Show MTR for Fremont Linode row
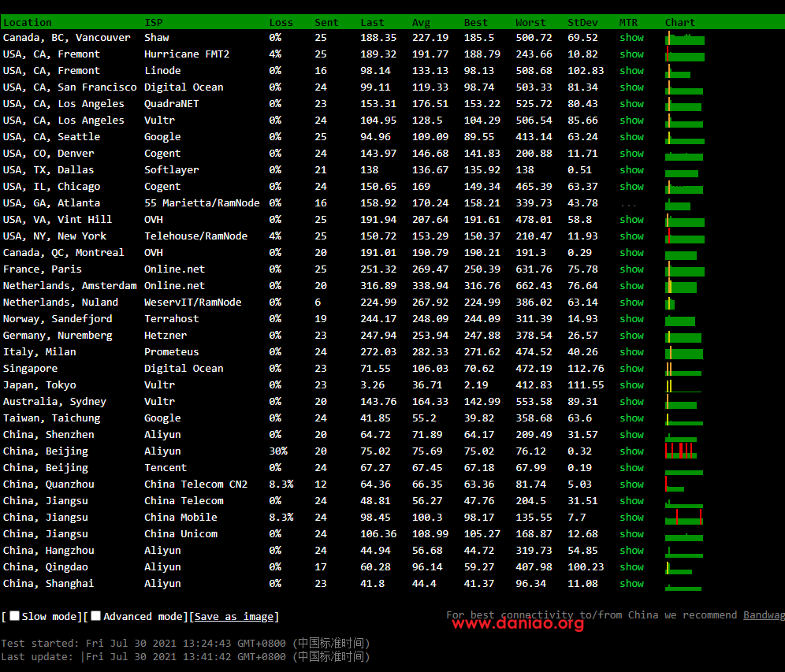Viewport: 785px width, 672px height. [x=631, y=71]
